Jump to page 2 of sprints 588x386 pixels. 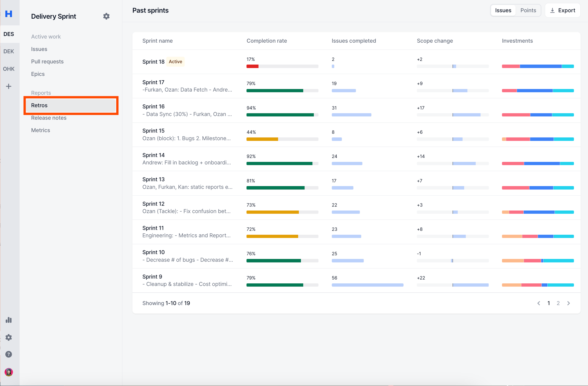[558, 303]
